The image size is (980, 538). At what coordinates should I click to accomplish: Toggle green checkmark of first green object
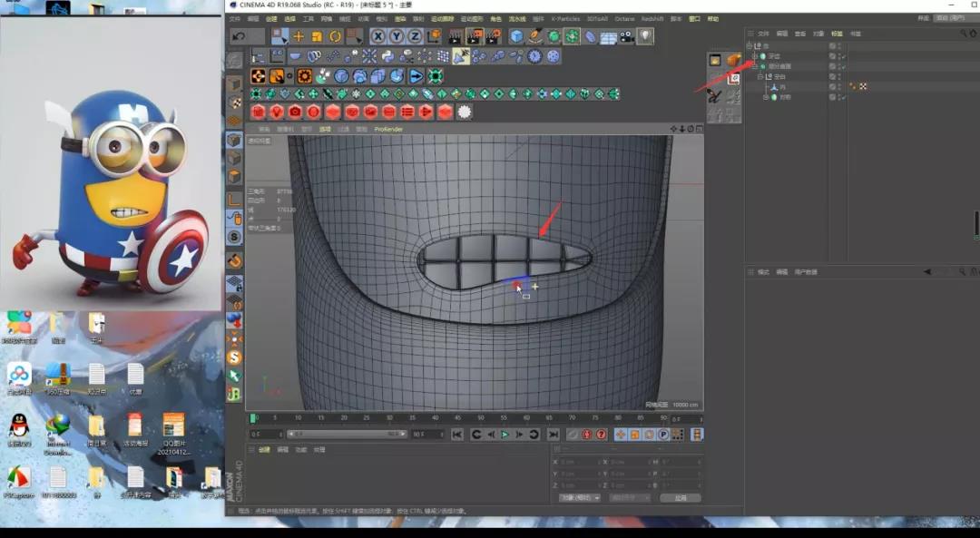point(843,56)
